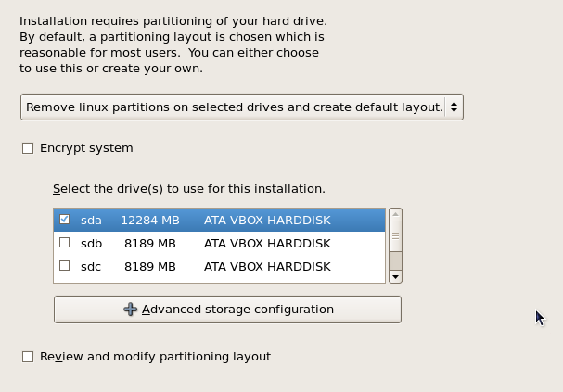This screenshot has width=563, height=392.
Task: Select the sdb drive row
Action: pyautogui.click(x=219, y=243)
